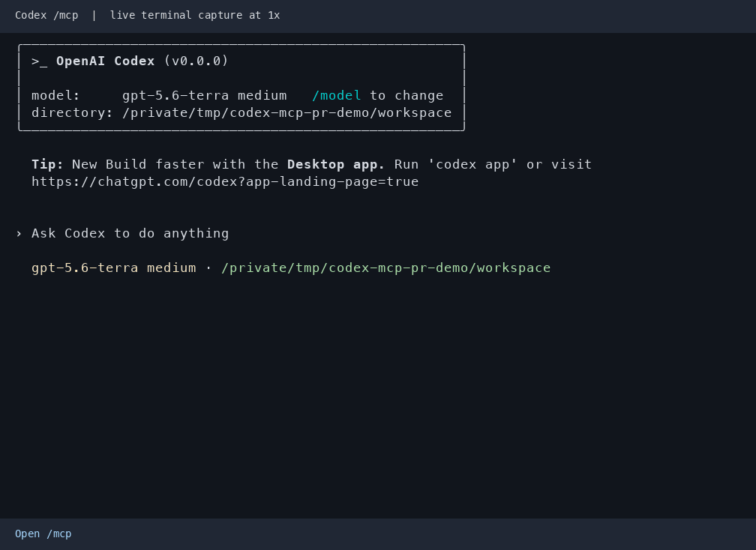Click the '›' chevron before the prompt
This screenshot has height=550, width=756.
point(19,234)
